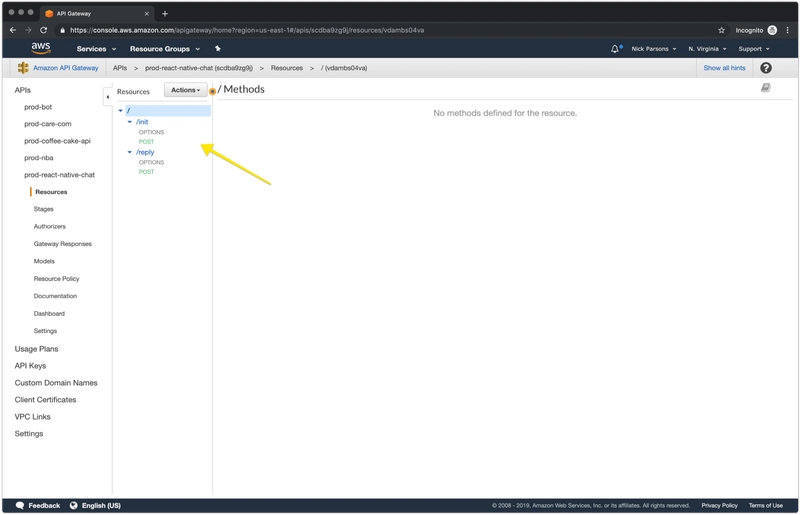The height and width of the screenshot is (515, 800).
Task: Select the prod-nba API
Action: pyautogui.click(x=39, y=158)
